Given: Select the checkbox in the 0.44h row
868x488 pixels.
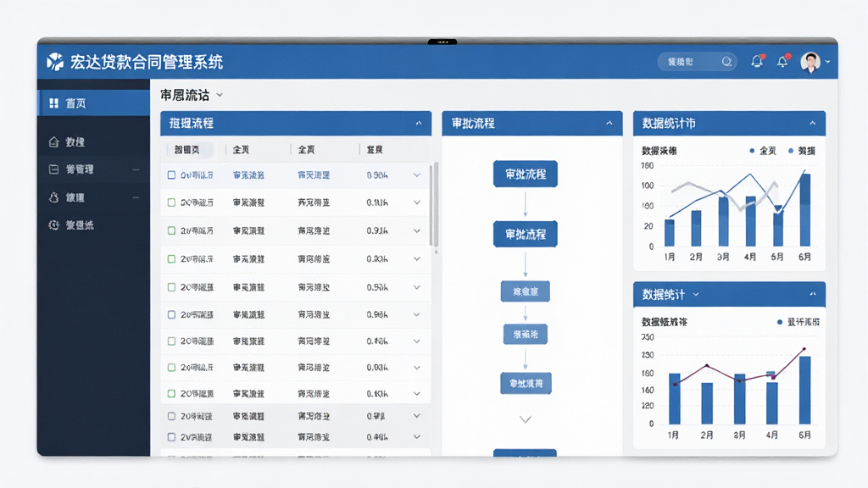Looking at the screenshot, I should [x=171, y=437].
